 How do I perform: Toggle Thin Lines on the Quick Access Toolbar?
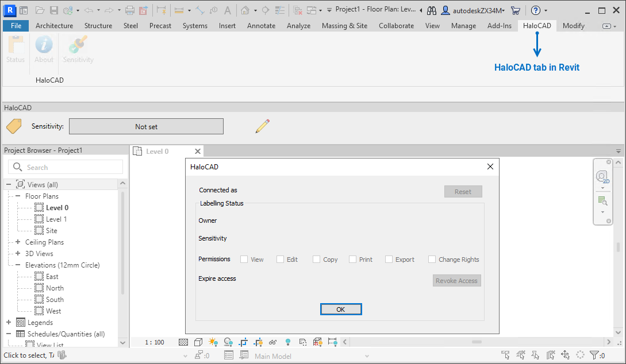coord(280,10)
